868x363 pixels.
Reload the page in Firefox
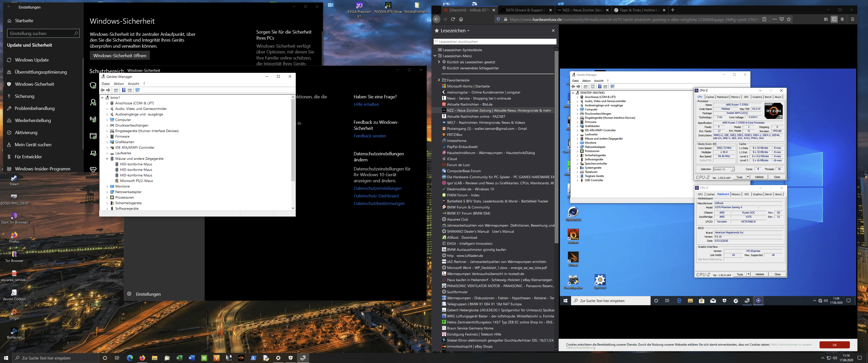453,19
